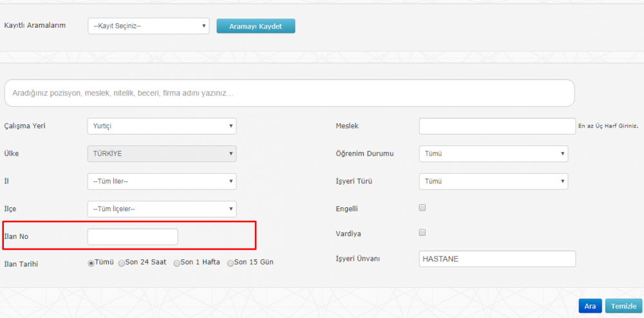The image size is (644, 318).
Task: Expand the İlçe district dropdown
Action: pyautogui.click(x=161, y=209)
